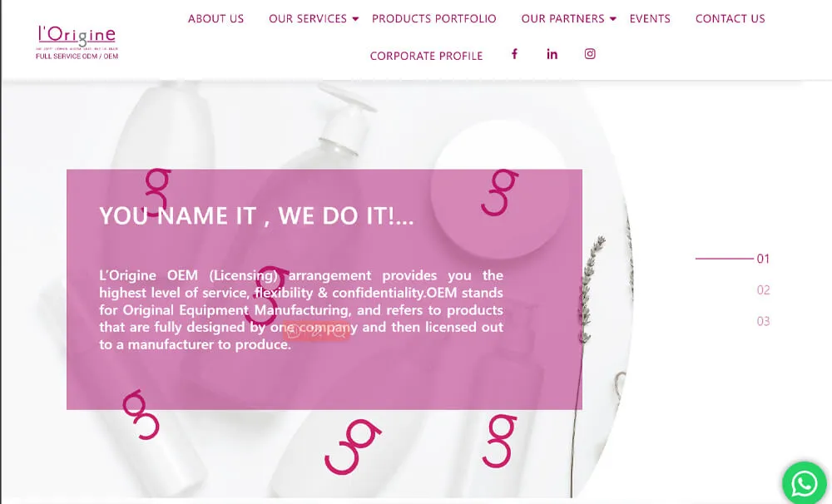Switch to slide 03 indicator
Viewport: 832px width, 504px height.
[x=763, y=321]
